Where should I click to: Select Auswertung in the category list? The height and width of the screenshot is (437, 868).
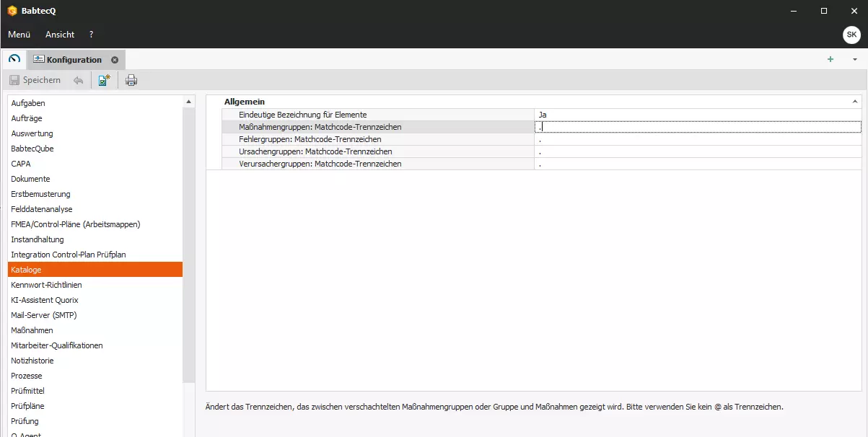tap(95, 133)
